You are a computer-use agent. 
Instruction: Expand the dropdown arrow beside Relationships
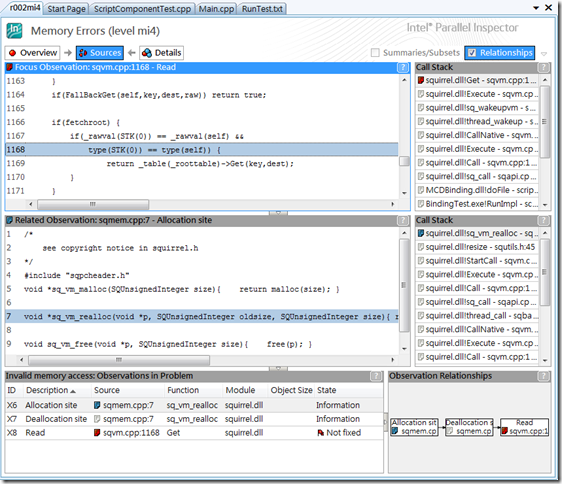(x=544, y=54)
